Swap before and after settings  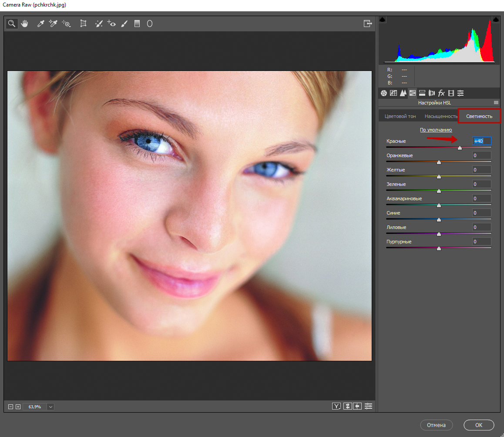pyautogui.click(x=347, y=406)
